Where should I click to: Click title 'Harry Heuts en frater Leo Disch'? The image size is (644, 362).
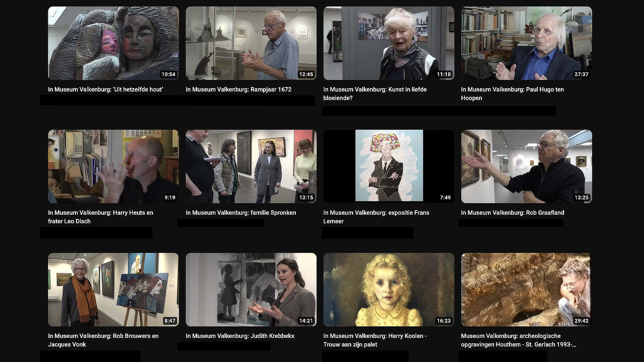pyautogui.click(x=101, y=217)
